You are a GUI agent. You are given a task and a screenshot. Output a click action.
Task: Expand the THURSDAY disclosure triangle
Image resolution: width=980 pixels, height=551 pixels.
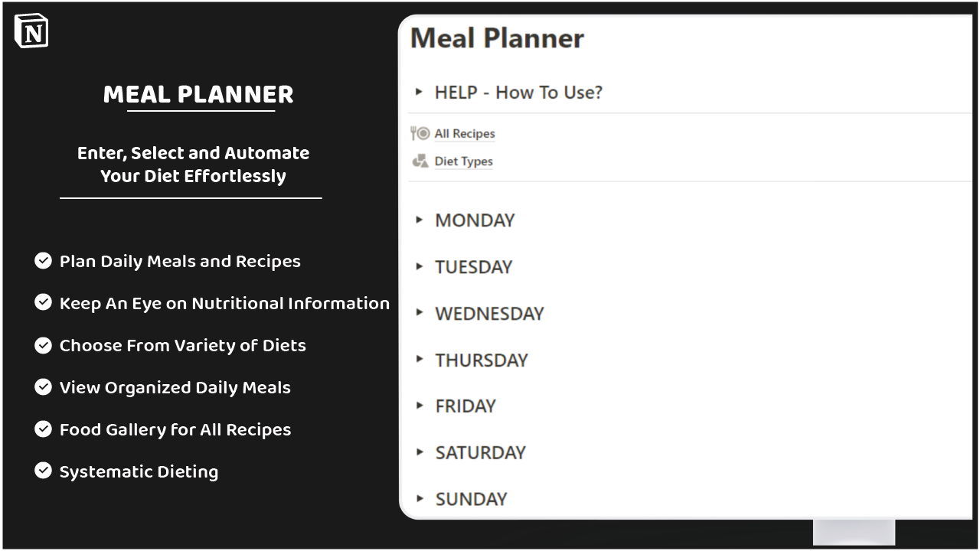pyautogui.click(x=420, y=360)
